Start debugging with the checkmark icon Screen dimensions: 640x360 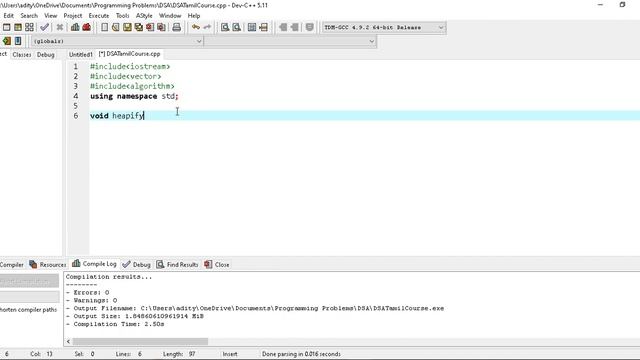point(44,27)
